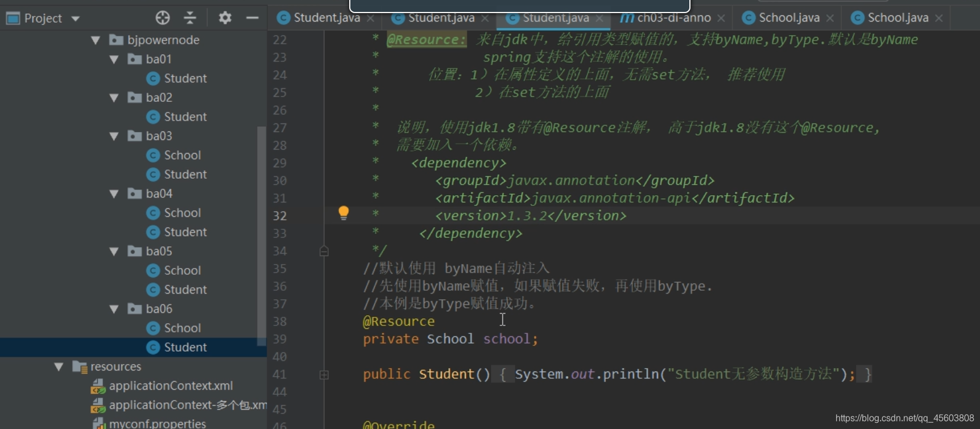Screen dimensions: 980x429
Task: Hide Project panel with minus icon
Action: coord(253,18)
